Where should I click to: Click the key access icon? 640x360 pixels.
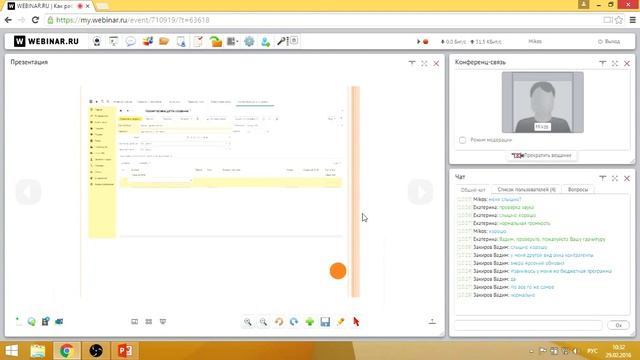pyautogui.click(x=282, y=41)
